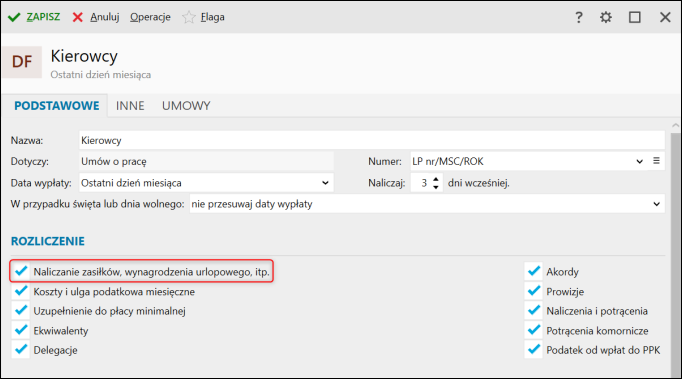Increase Naliczaj days with up arrow

coord(436,179)
